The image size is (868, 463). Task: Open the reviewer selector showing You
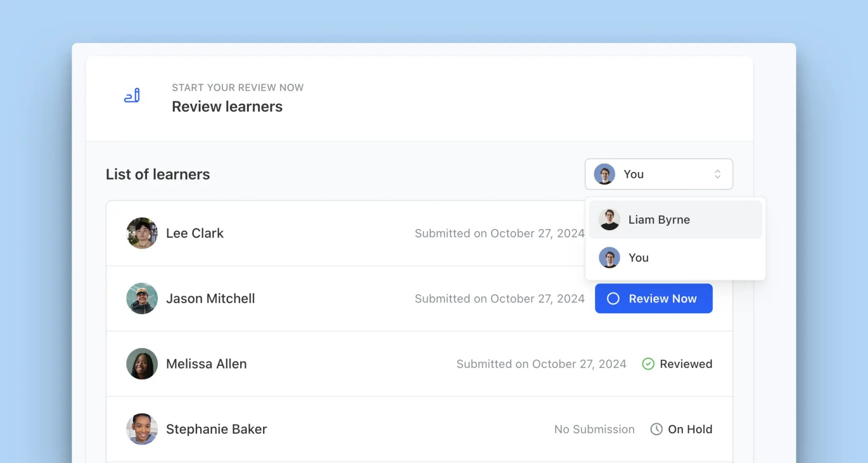[659, 174]
